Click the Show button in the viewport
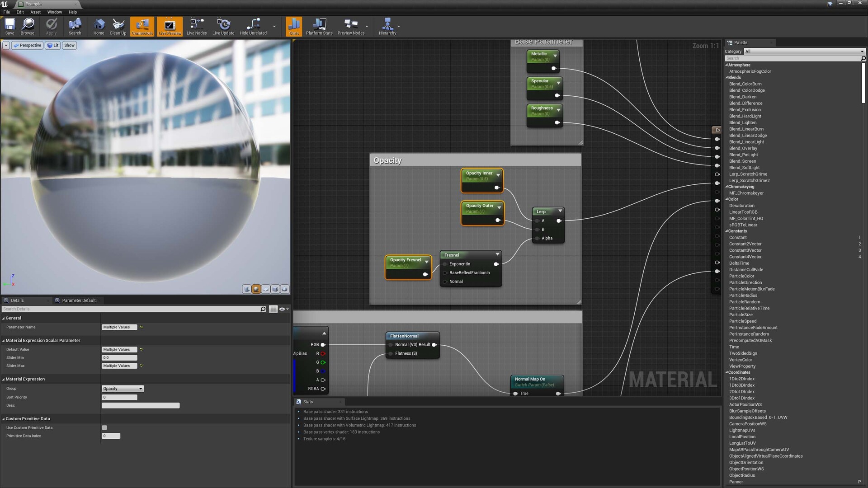 [x=69, y=45]
